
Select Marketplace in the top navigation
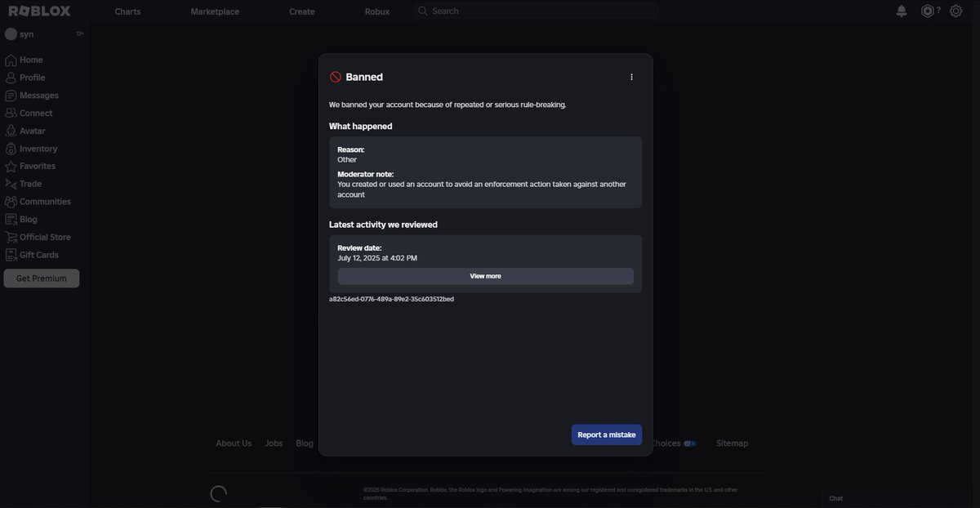click(x=215, y=10)
